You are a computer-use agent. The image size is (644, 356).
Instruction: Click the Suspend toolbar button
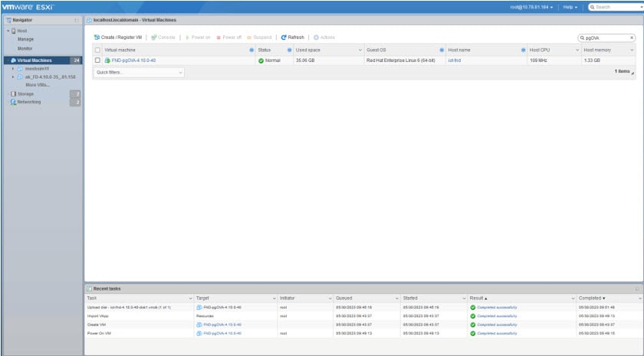259,38
